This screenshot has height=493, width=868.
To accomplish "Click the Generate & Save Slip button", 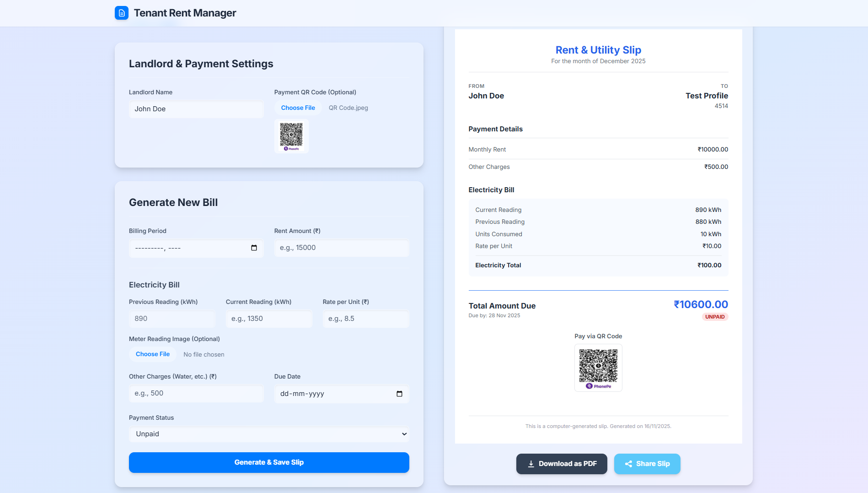I will tap(269, 462).
